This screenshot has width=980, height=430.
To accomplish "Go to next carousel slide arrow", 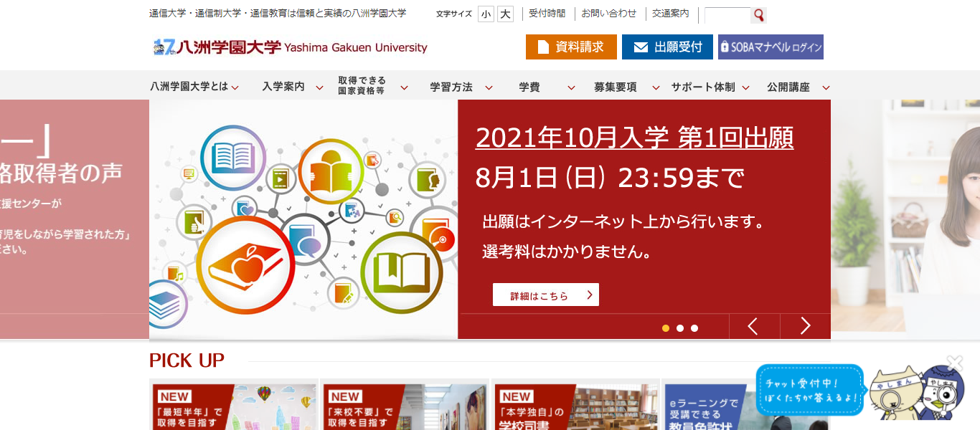I will coord(805,326).
